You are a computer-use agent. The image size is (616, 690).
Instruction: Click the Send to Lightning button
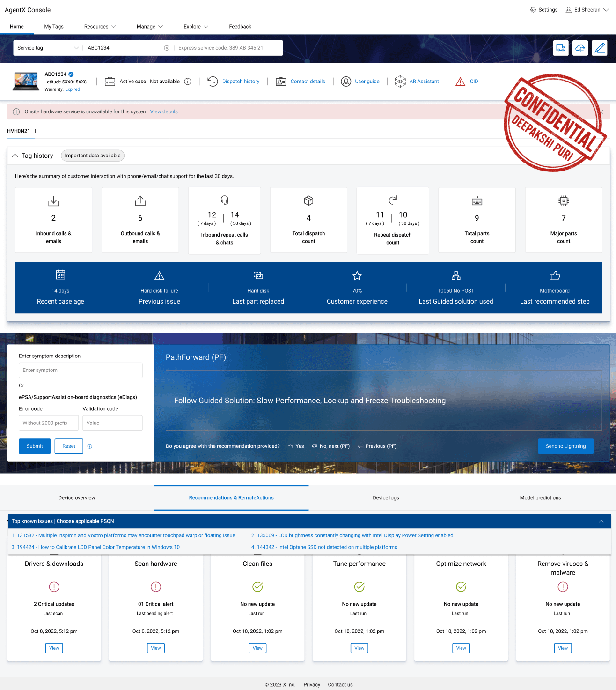pos(565,446)
